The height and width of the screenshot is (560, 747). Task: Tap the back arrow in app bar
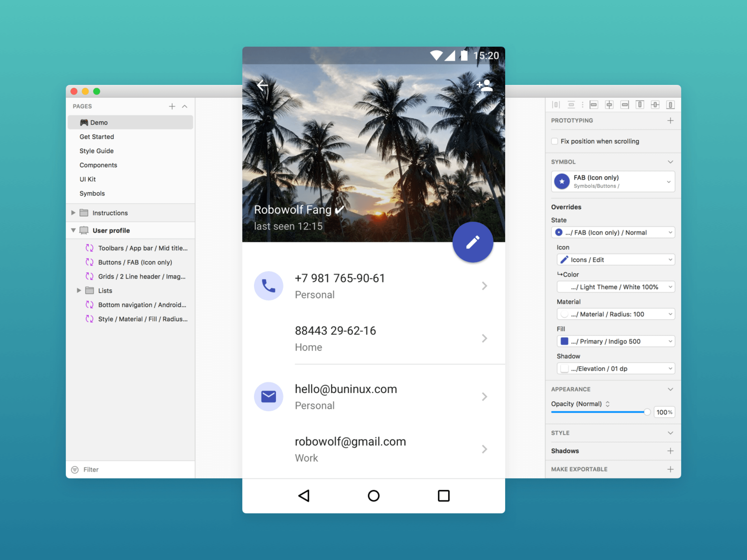[262, 85]
